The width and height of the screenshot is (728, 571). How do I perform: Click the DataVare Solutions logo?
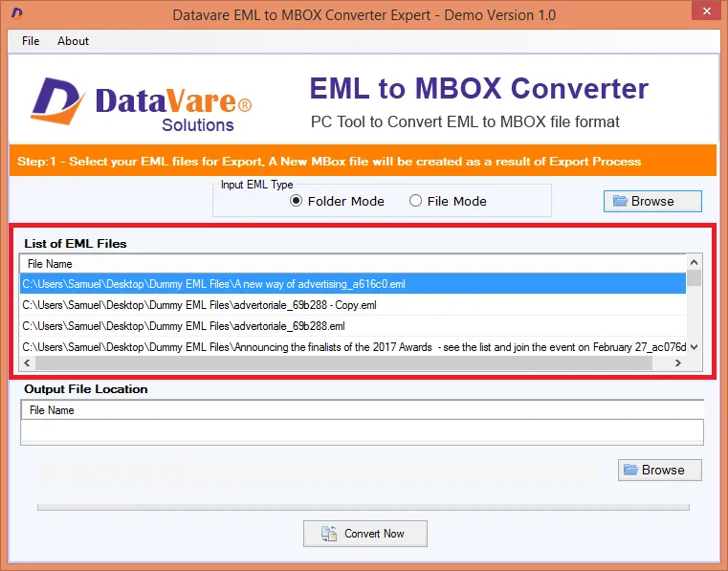142,104
